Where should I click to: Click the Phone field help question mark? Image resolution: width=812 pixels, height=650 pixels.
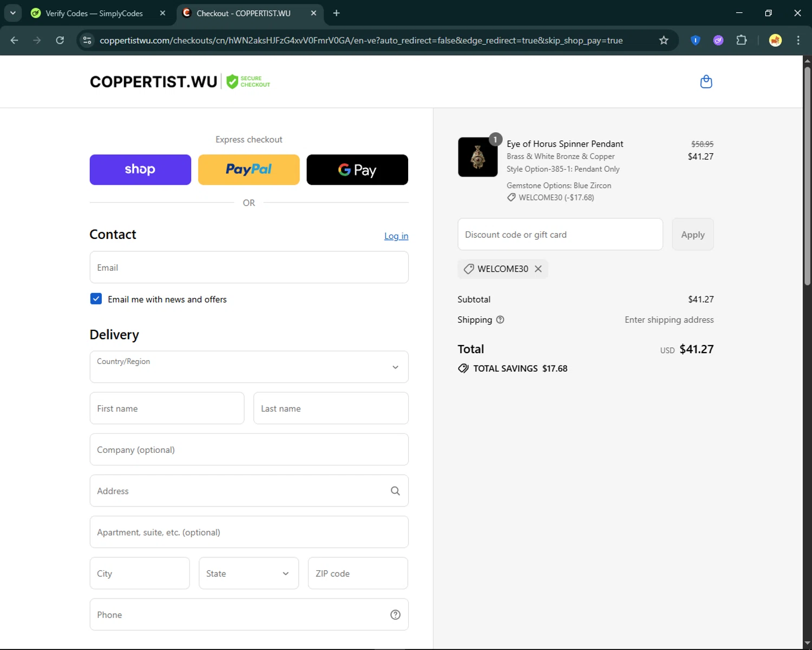[395, 615]
